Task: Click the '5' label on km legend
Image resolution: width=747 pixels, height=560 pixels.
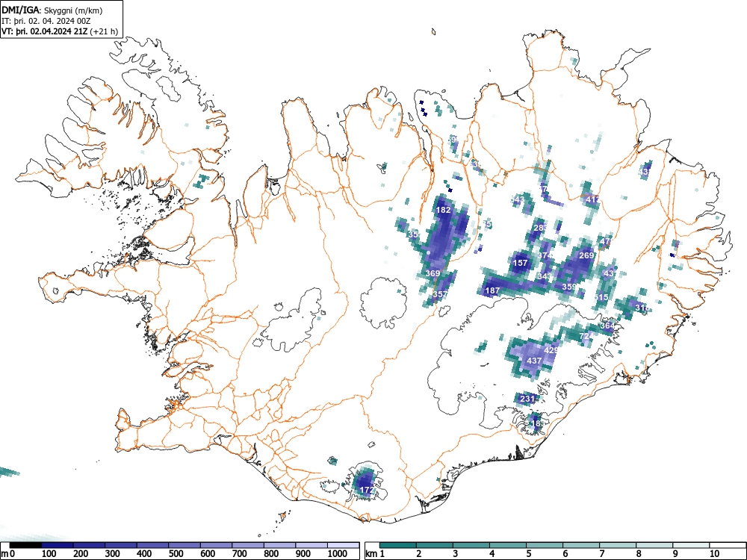Action: pyautogui.click(x=529, y=553)
